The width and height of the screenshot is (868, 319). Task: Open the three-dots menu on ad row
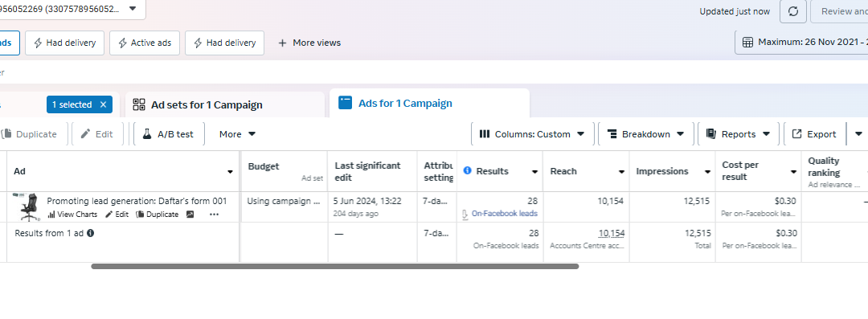point(214,215)
